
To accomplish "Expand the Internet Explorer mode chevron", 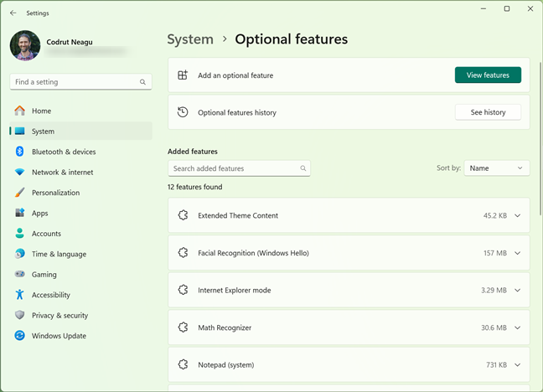I will tap(517, 290).
